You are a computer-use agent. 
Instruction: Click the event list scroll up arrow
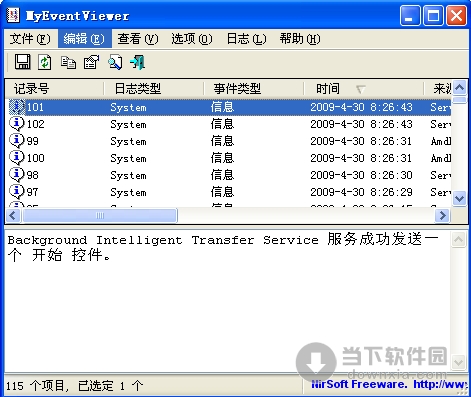460,88
